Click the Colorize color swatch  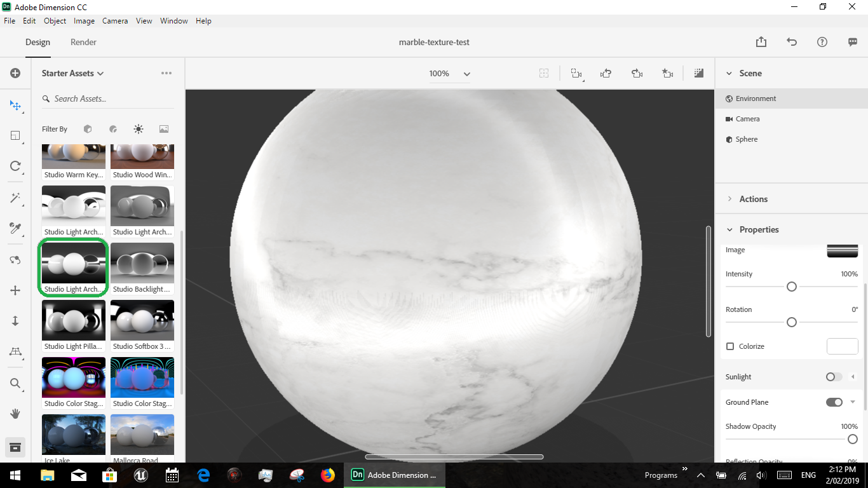click(843, 346)
